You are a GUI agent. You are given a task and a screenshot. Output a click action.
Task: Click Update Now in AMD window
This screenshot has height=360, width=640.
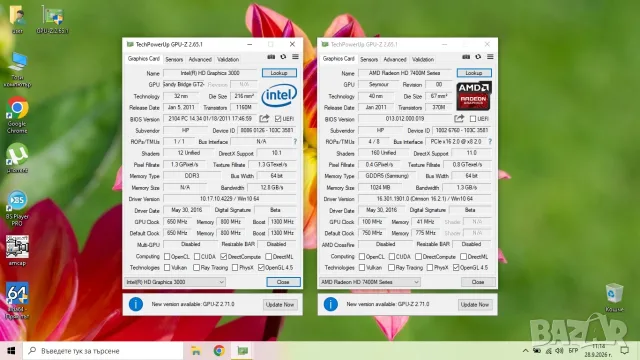coord(475,304)
